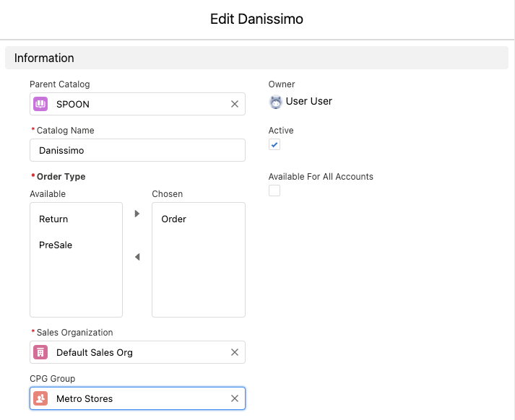Remove Default Sales Org selection
The width and height of the screenshot is (515, 420).
[234, 352]
